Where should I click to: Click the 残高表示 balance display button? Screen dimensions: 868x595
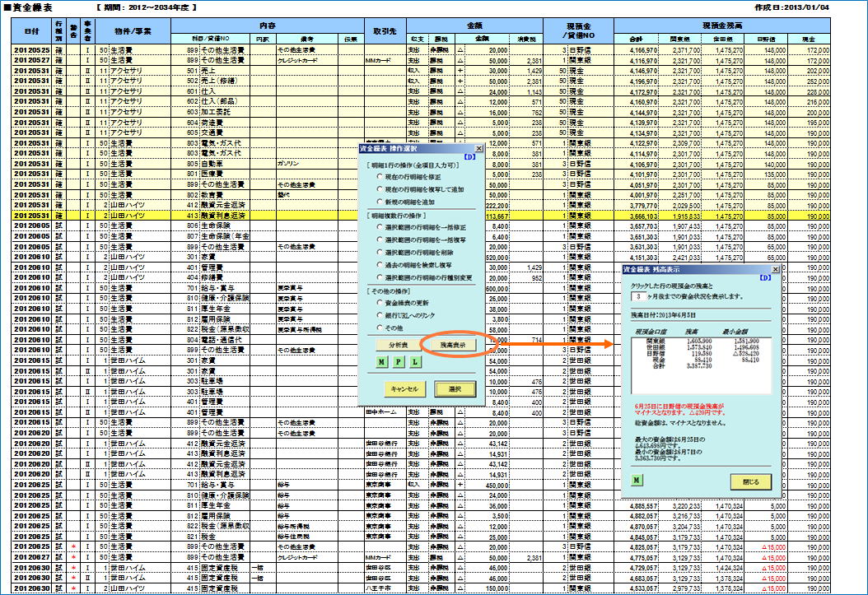tap(453, 345)
